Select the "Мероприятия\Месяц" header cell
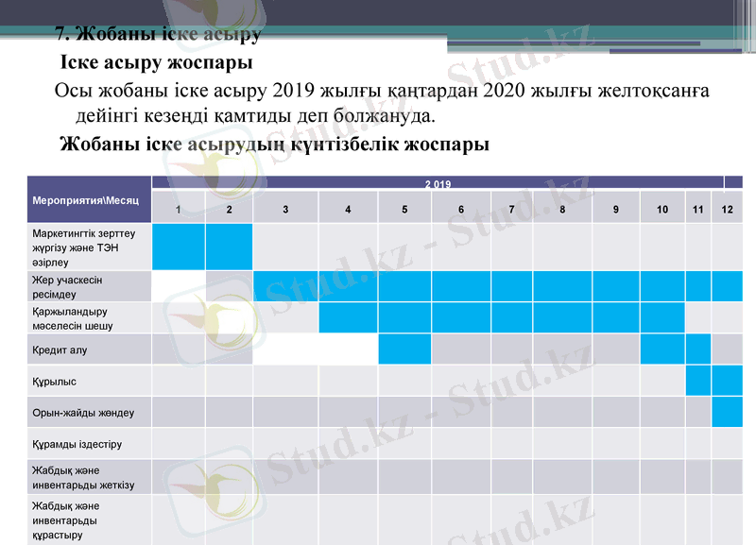Screen dimensions: 756x545 coord(86,201)
